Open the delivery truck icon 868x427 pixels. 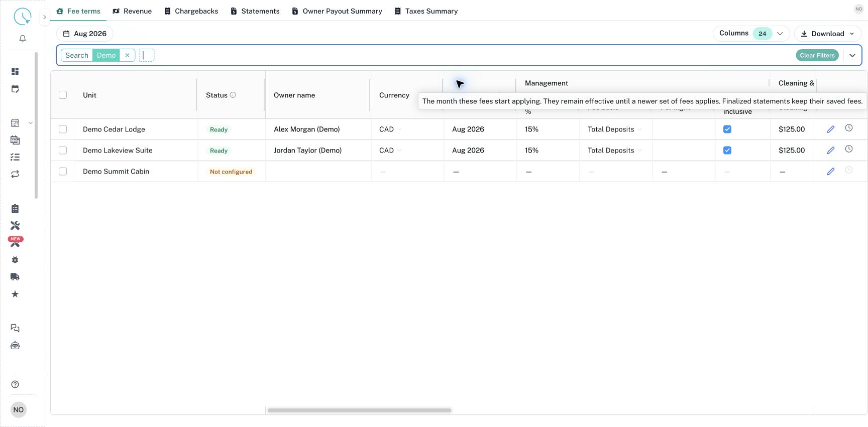pyautogui.click(x=15, y=277)
